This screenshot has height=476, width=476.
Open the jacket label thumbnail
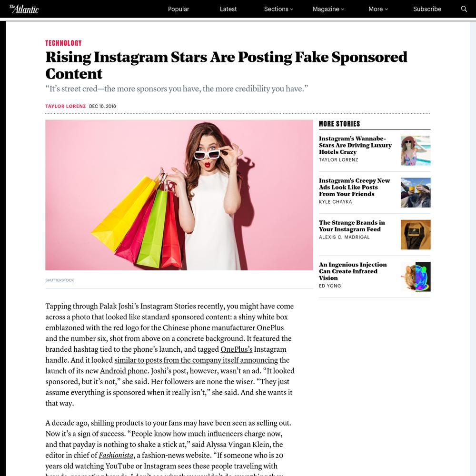pyautogui.click(x=415, y=235)
